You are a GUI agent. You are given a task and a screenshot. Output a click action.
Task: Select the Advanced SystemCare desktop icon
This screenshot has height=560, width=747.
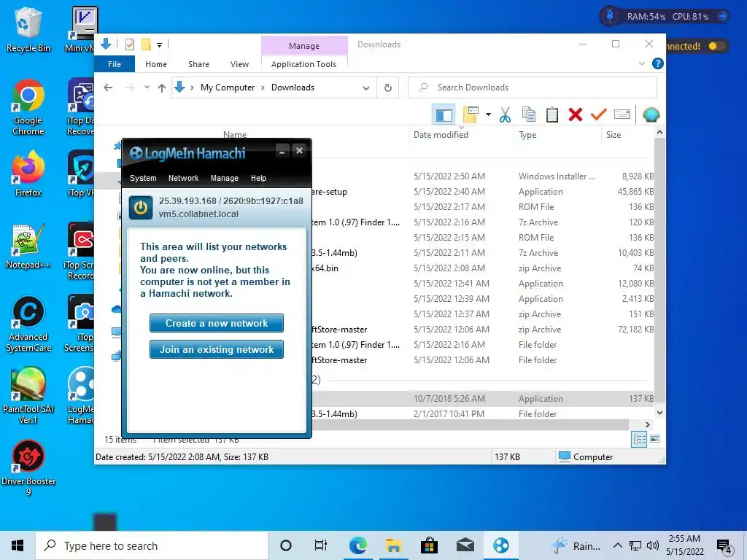click(x=28, y=324)
